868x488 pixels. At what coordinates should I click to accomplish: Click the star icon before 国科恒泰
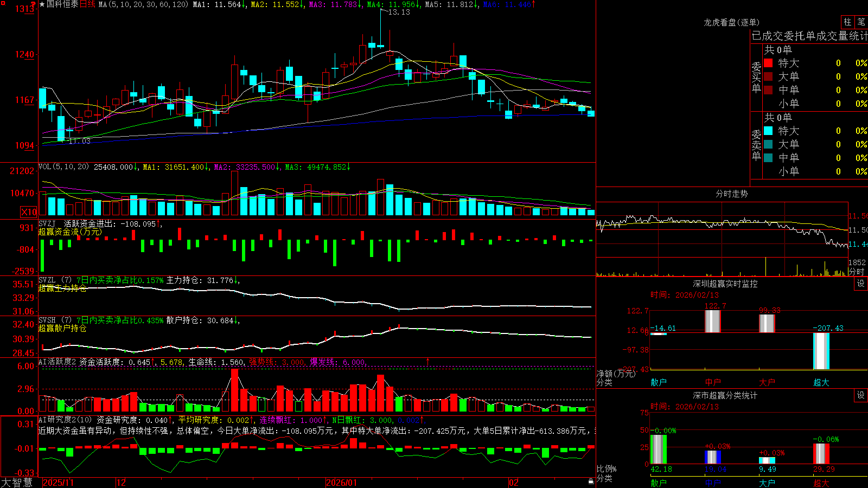[42, 4]
